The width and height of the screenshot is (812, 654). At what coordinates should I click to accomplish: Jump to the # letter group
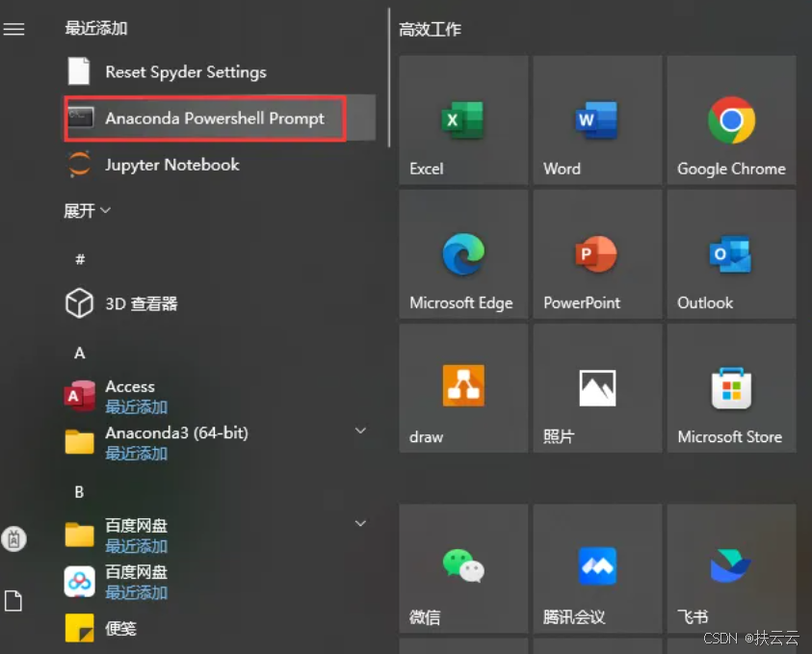tap(80, 259)
